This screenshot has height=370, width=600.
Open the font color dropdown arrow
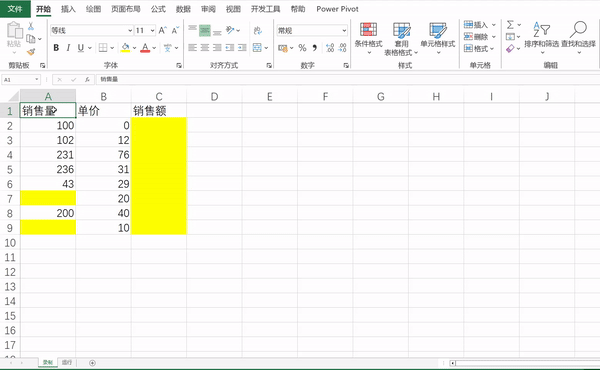pos(154,48)
